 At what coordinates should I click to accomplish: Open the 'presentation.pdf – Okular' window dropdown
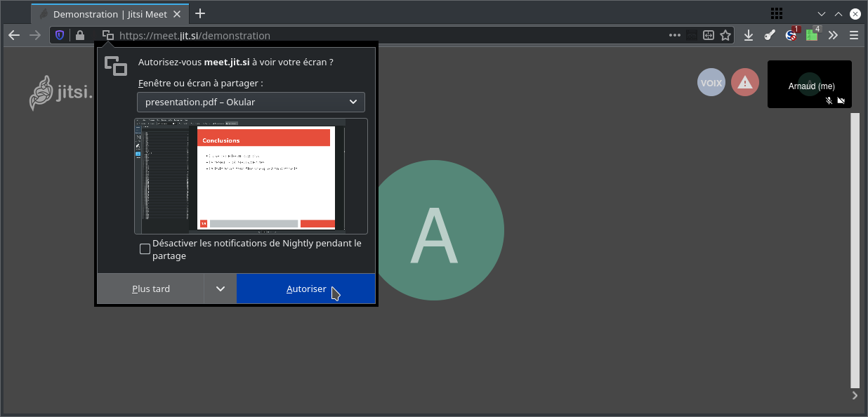251,102
